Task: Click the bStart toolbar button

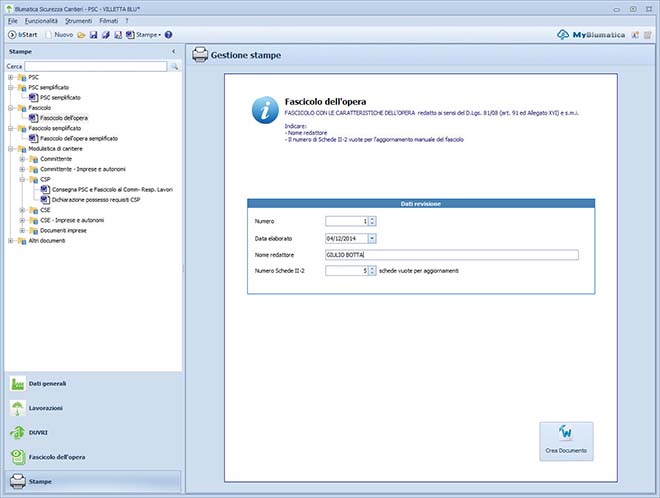Action: coord(22,34)
